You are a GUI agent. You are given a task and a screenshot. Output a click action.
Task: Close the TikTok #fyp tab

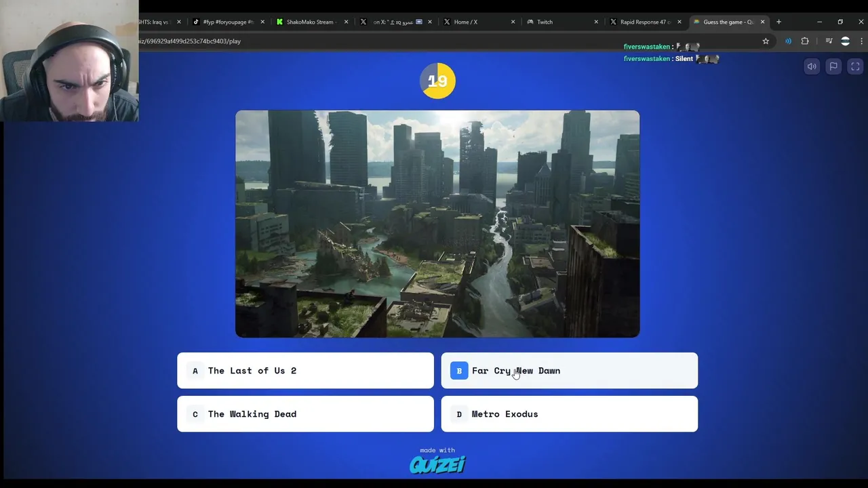click(262, 22)
